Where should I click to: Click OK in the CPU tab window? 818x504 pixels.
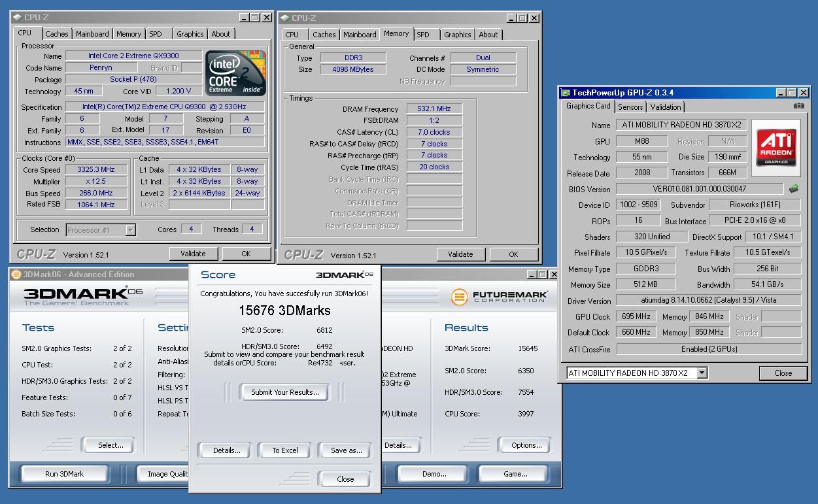pyautogui.click(x=246, y=254)
